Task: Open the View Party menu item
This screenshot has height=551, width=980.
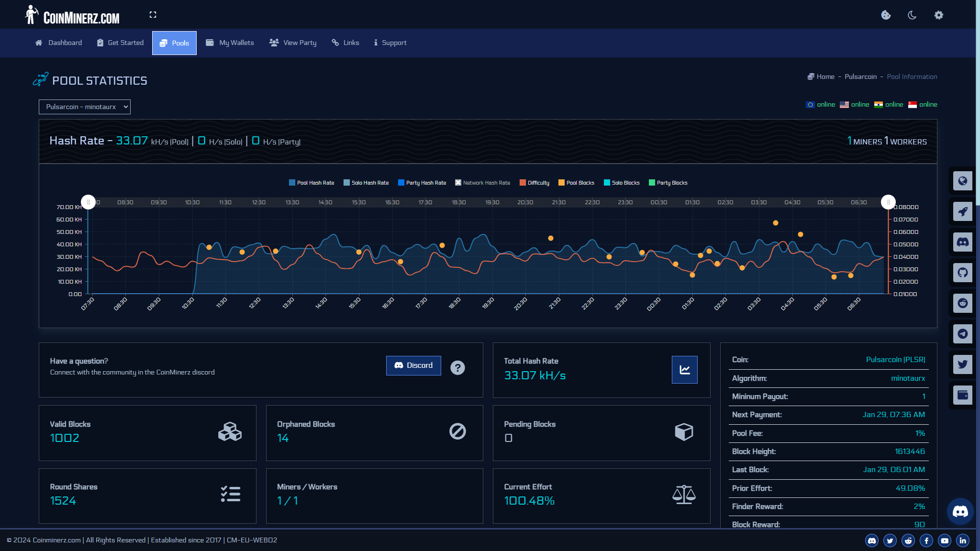Action: pos(293,43)
